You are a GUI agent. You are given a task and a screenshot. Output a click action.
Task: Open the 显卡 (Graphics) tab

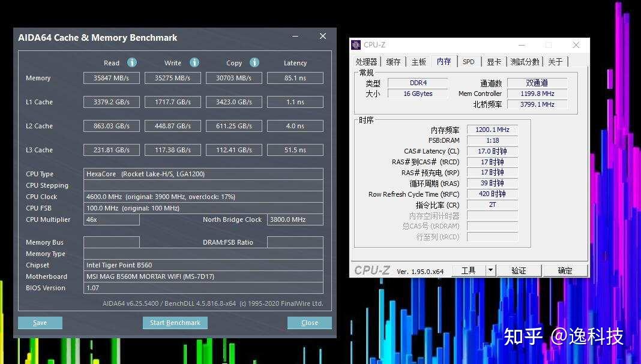pos(495,61)
